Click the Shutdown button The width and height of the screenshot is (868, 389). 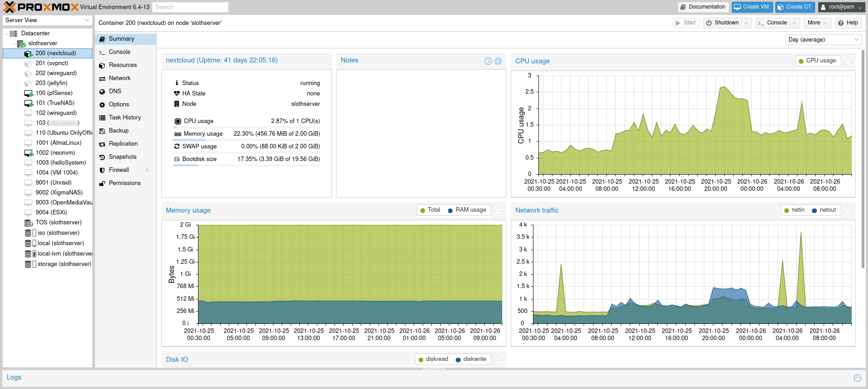coord(723,23)
